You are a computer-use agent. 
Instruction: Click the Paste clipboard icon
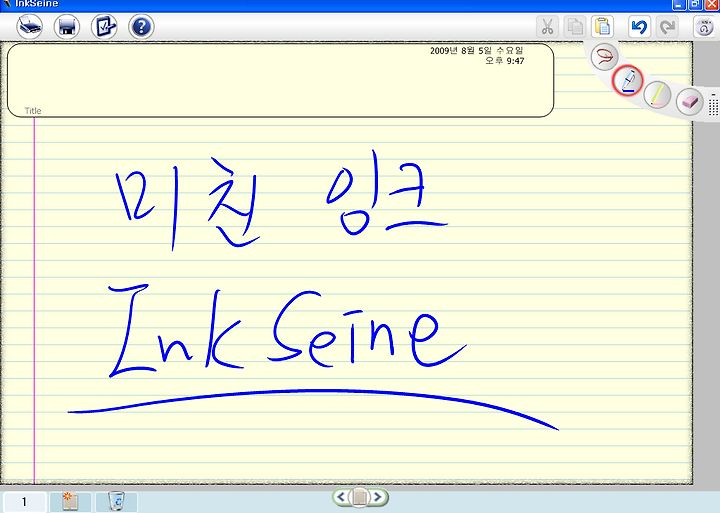pos(602,26)
